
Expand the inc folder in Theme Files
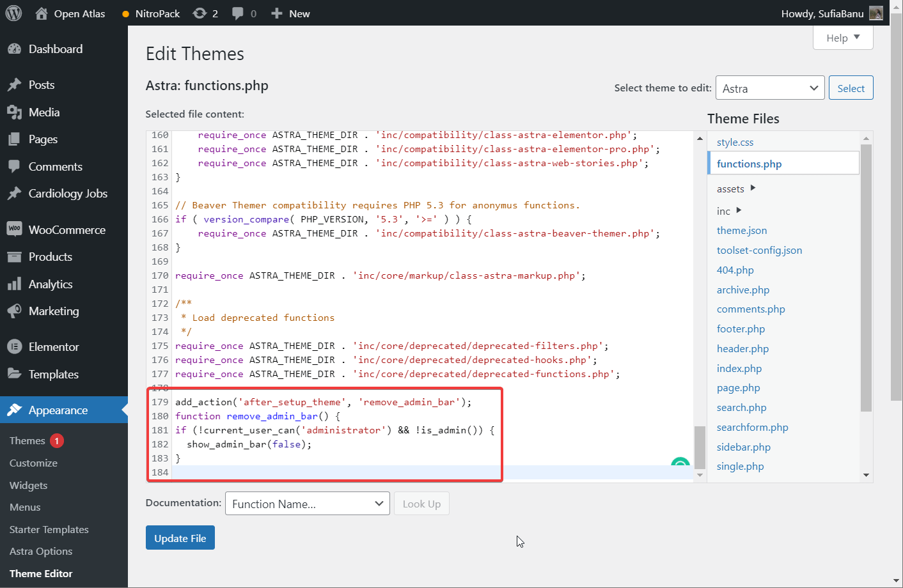click(x=723, y=210)
